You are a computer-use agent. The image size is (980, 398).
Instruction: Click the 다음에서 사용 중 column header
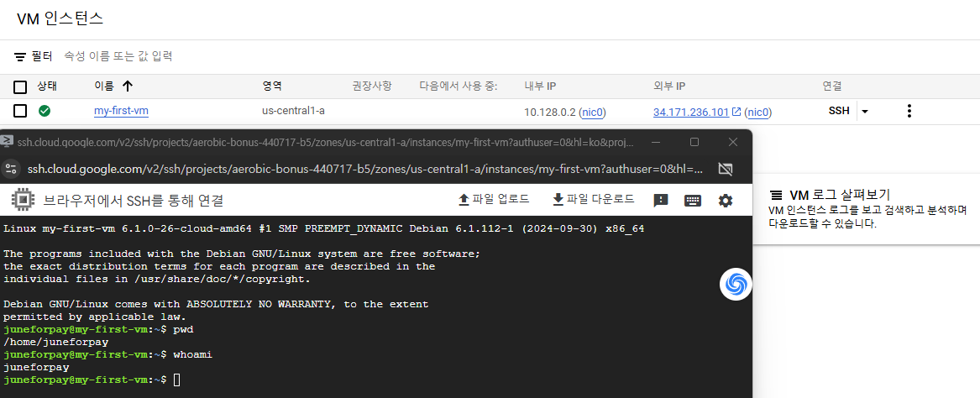(x=459, y=86)
